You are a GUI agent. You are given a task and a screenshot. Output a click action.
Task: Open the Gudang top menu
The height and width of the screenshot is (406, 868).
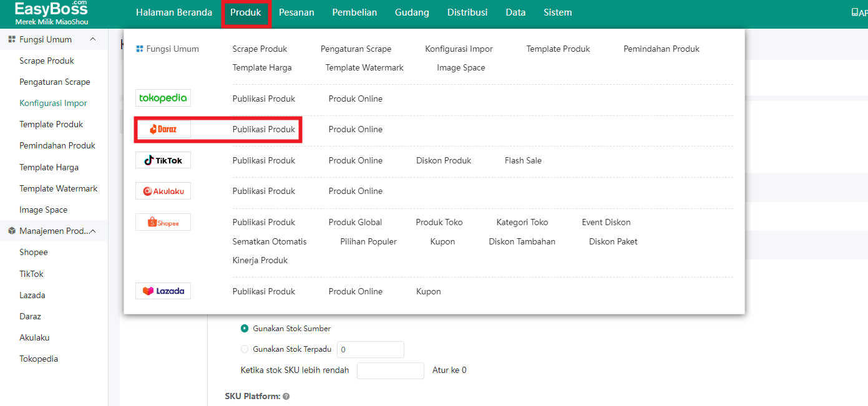[x=412, y=12]
